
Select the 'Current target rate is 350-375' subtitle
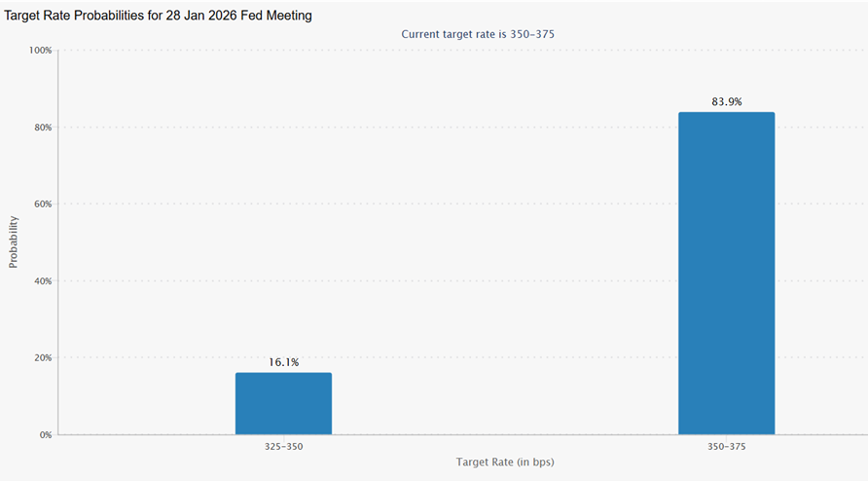tap(478, 34)
